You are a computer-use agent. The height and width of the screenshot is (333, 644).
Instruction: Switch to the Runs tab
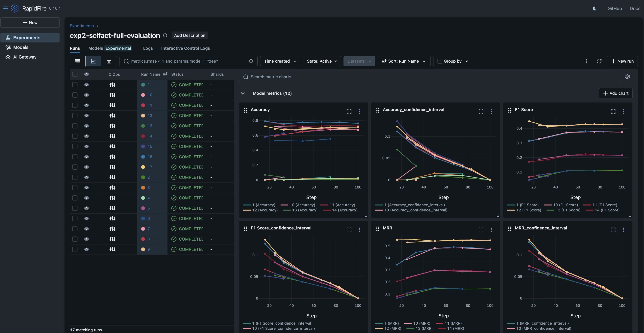point(75,48)
